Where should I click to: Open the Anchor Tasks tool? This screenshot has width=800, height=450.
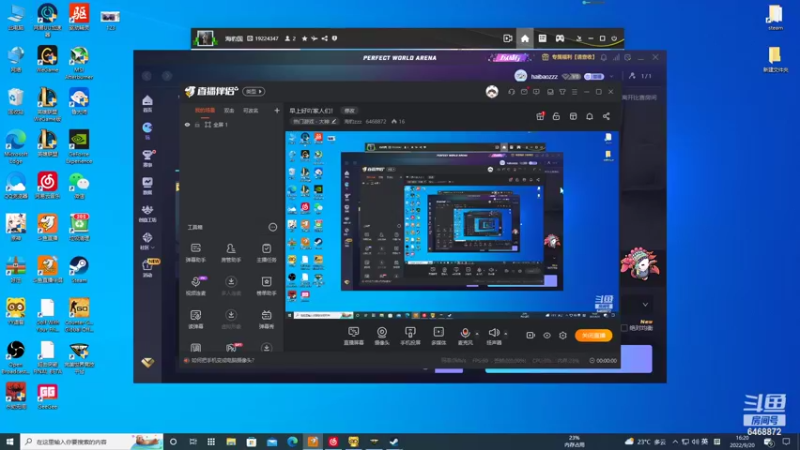[x=266, y=253]
